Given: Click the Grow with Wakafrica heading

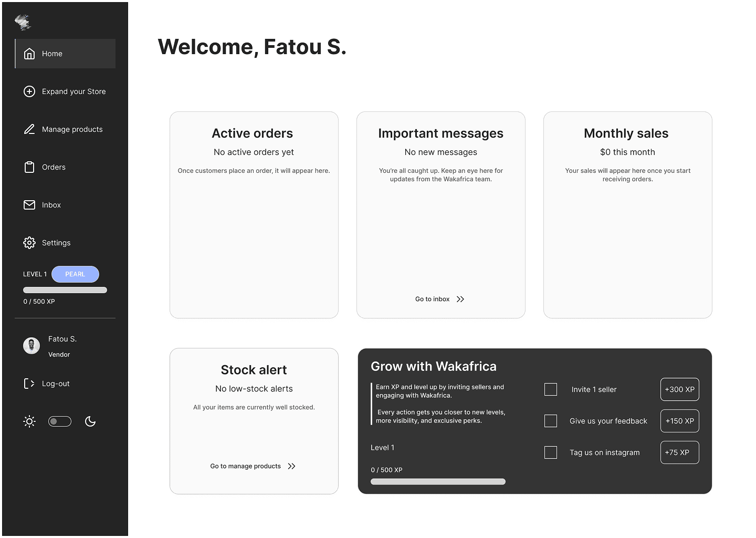Looking at the screenshot, I should point(434,366).
